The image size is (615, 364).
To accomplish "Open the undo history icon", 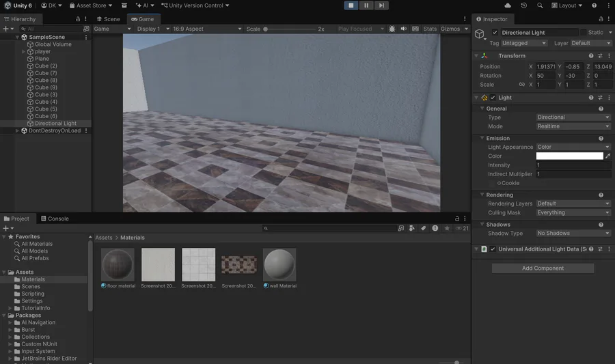I will [523, 5].
